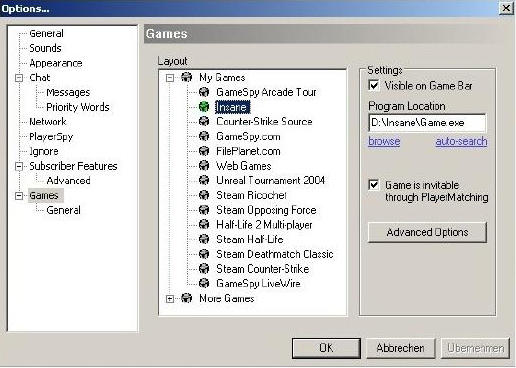Collapse the Chat tree node
The height and width of the screenshot is (368, 516).
pyautogui.click(x=19, y=78)
